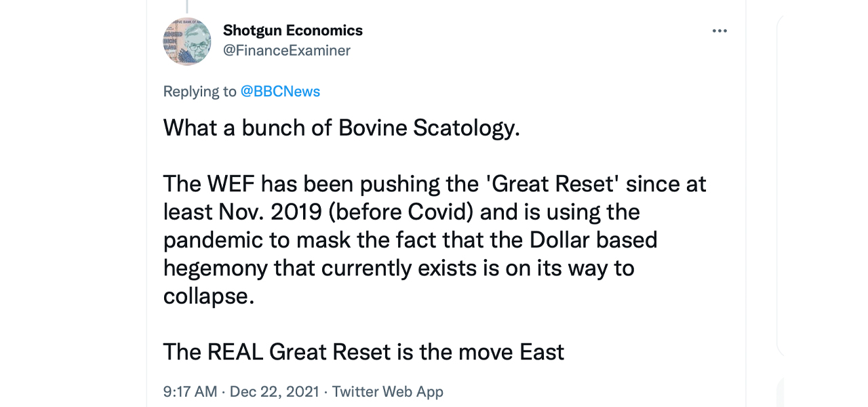Click the word "hegemony" in the tweet
868x407 pixels.
click(x=215, y=269)
